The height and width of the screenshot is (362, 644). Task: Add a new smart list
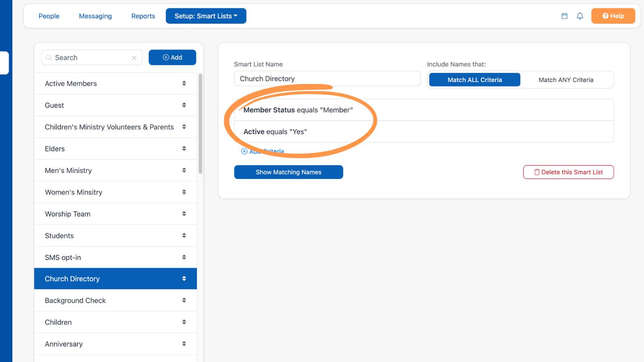point(172,58)
